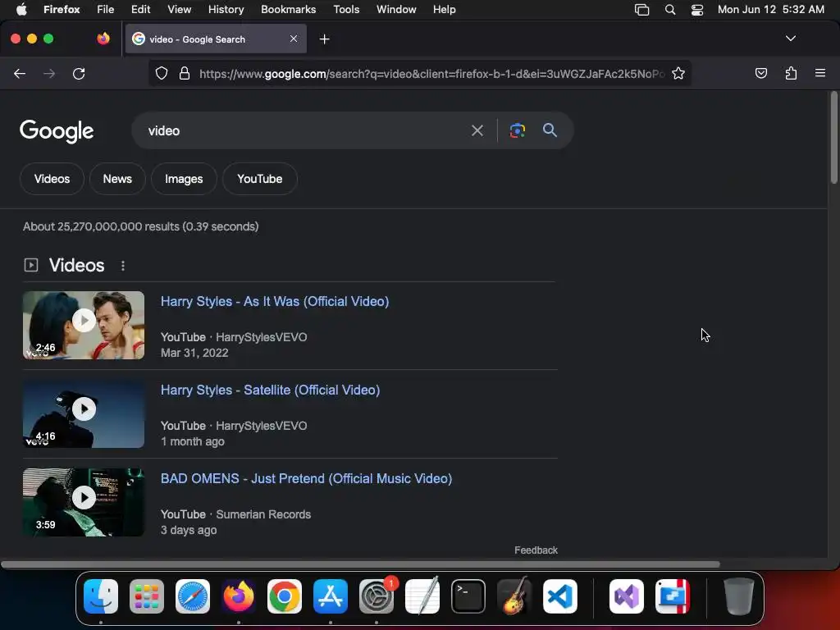This screenshot has height=630, width=840.
Task: Launch Visual Studio Code from the Dock
Action: click(x=560, y=596)
